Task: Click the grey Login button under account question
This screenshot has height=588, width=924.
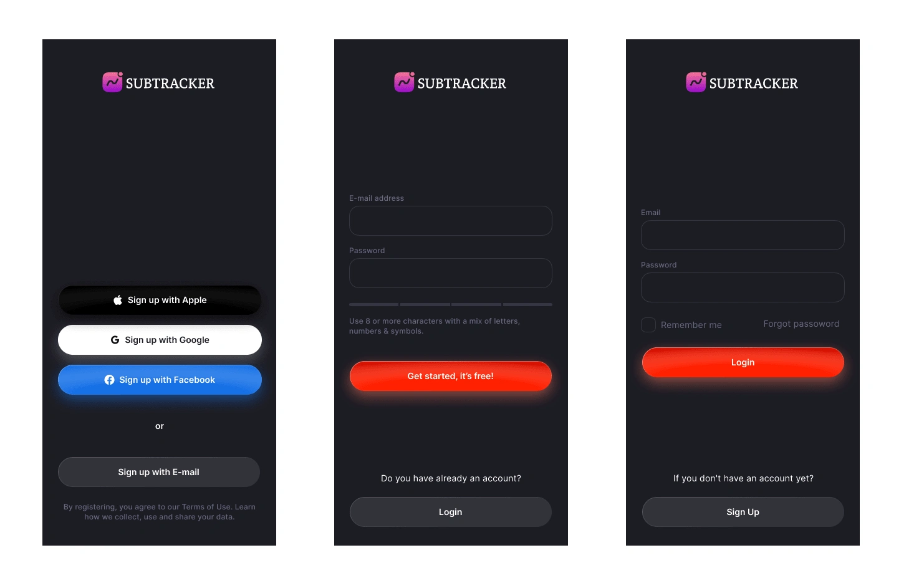Action: pos(451,512)
